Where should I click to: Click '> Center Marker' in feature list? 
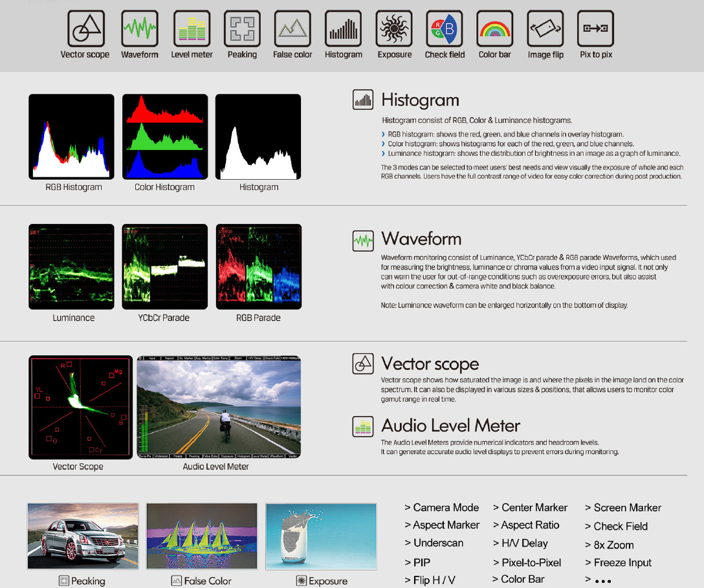coord(530,508)
